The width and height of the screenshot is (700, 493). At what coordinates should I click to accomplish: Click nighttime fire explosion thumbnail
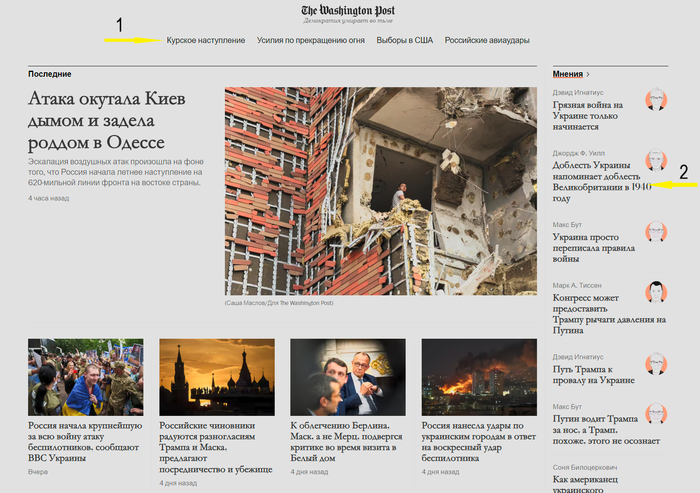478,376
